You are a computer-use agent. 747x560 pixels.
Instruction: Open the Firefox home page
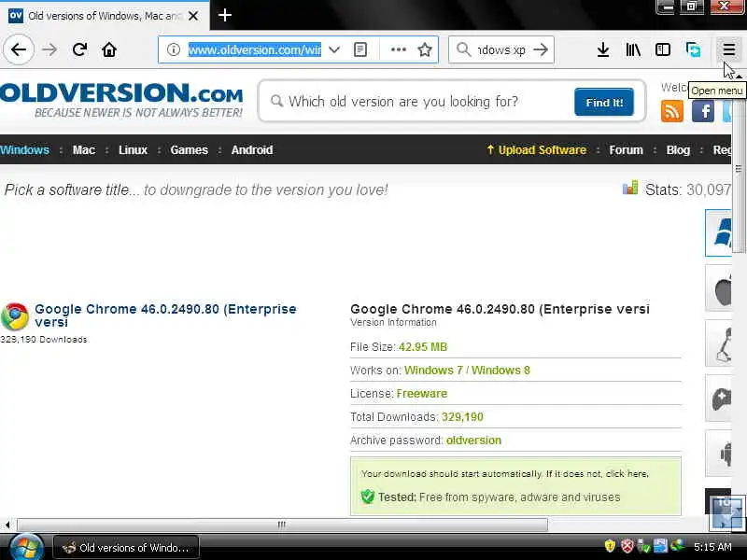tap(109, 49)
